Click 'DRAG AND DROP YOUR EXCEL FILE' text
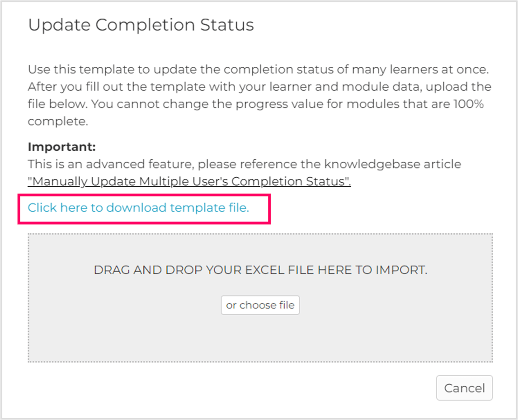The width and height of the screenshot is (518, 420). coord(260,269)
